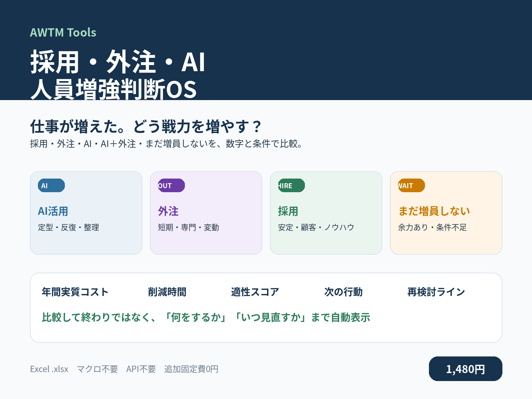Click the Excel .xlsx label

tap(49, 369)
